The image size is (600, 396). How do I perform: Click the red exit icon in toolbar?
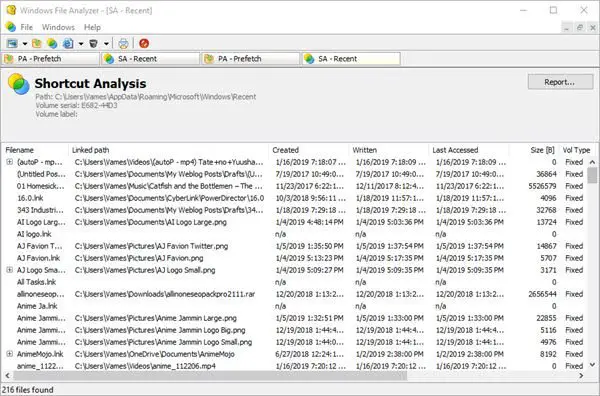click(144, 43)
